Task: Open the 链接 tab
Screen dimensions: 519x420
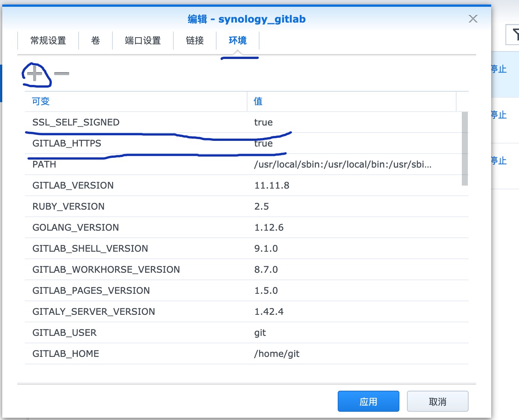Action: pyautogui.click(x=195, y=41)
